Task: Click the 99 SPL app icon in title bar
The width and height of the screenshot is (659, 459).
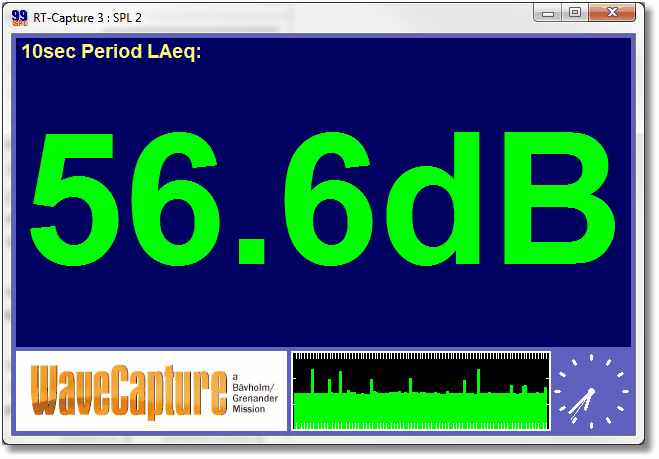Action: pos(19,18)
